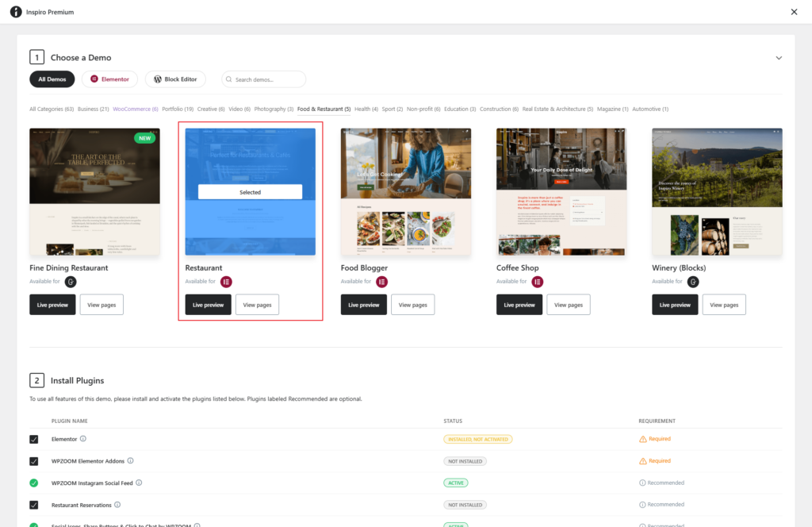Focus the Search demos field

pos(263,79)
